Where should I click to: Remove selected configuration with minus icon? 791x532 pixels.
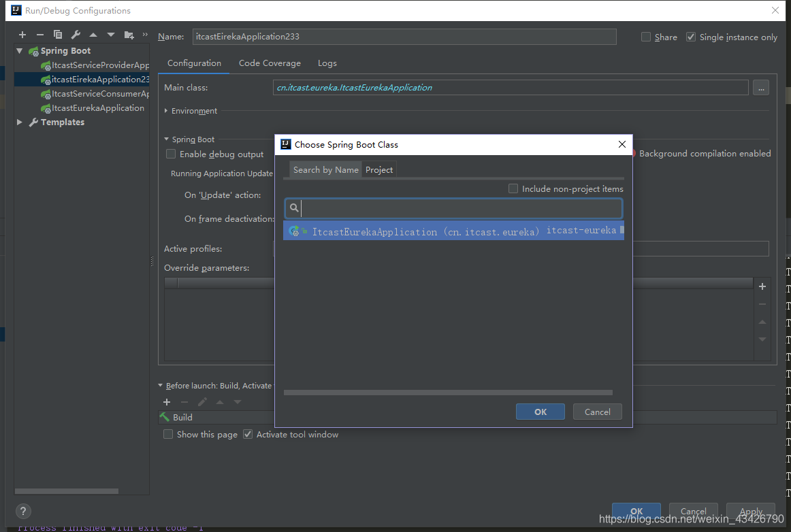pyautogui.click(x=40, y=35)
